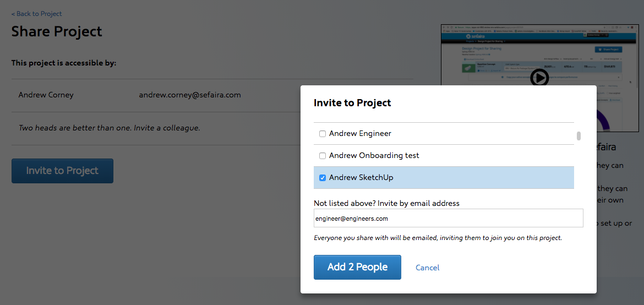Click the people list scrollbar thumb
644x305 pixels.
click(578, 135)
